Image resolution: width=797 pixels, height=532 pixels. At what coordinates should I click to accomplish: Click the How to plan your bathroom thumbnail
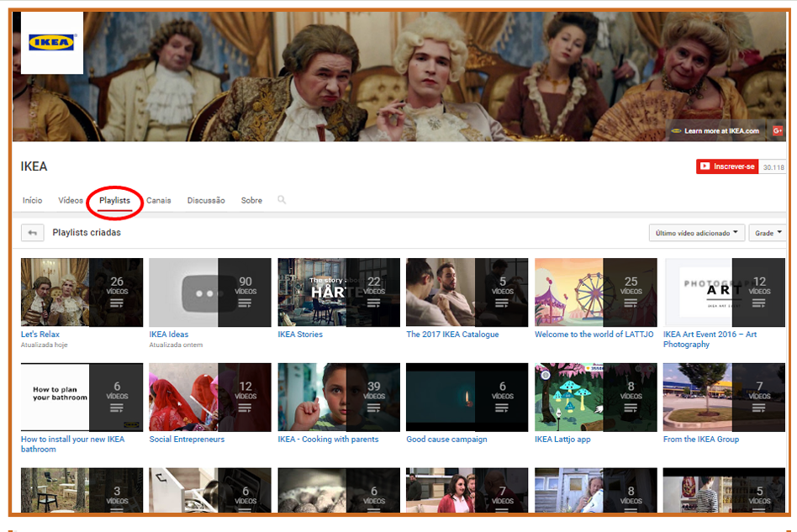[55, 397]
